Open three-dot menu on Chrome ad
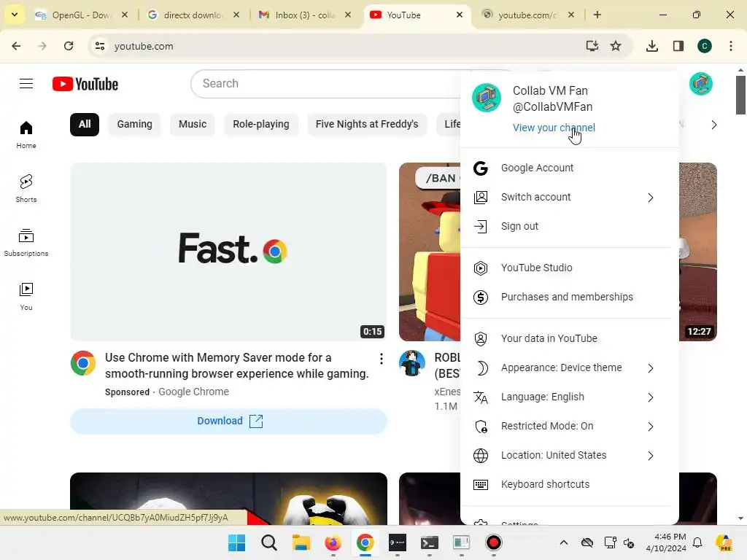The image size is (747, 560). click(381, 359)
